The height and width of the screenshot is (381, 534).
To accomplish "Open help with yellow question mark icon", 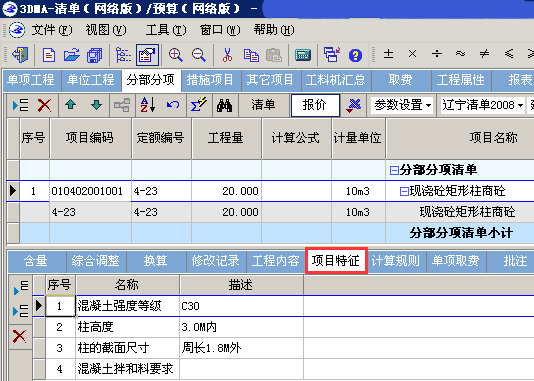I will [x=355, y=55].
